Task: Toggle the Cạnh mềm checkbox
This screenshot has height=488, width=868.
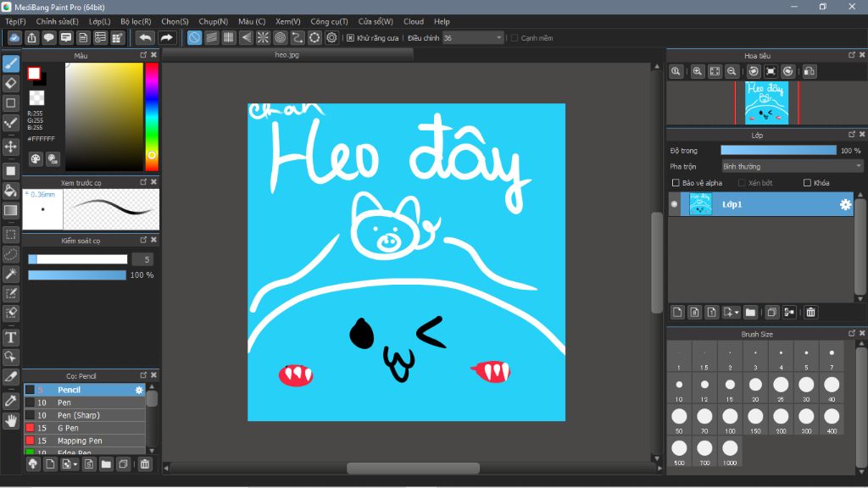Action: pos(515,38)
